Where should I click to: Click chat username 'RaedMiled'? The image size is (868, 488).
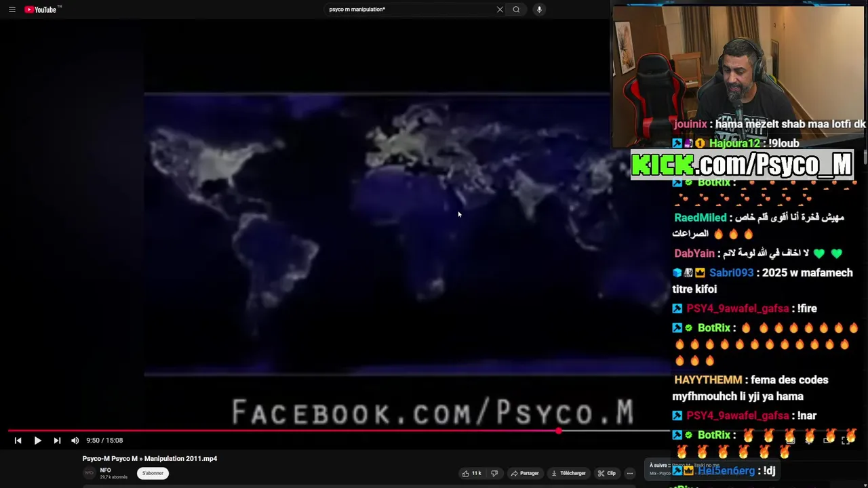701,218
